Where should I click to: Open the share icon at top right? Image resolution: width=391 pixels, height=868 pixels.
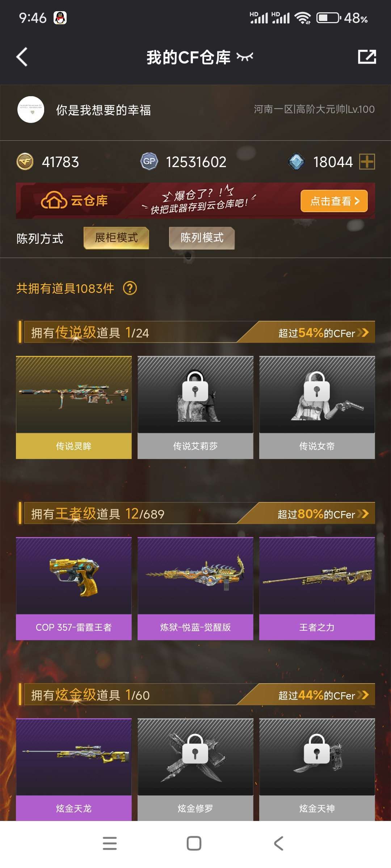(x=367, y=57)
